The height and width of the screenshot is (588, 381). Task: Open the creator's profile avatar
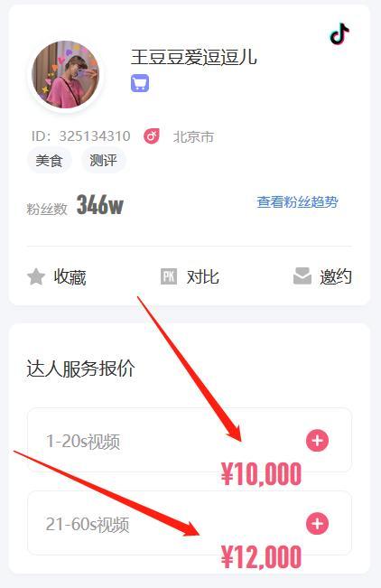pyautogui.click(x=66, y=75)
